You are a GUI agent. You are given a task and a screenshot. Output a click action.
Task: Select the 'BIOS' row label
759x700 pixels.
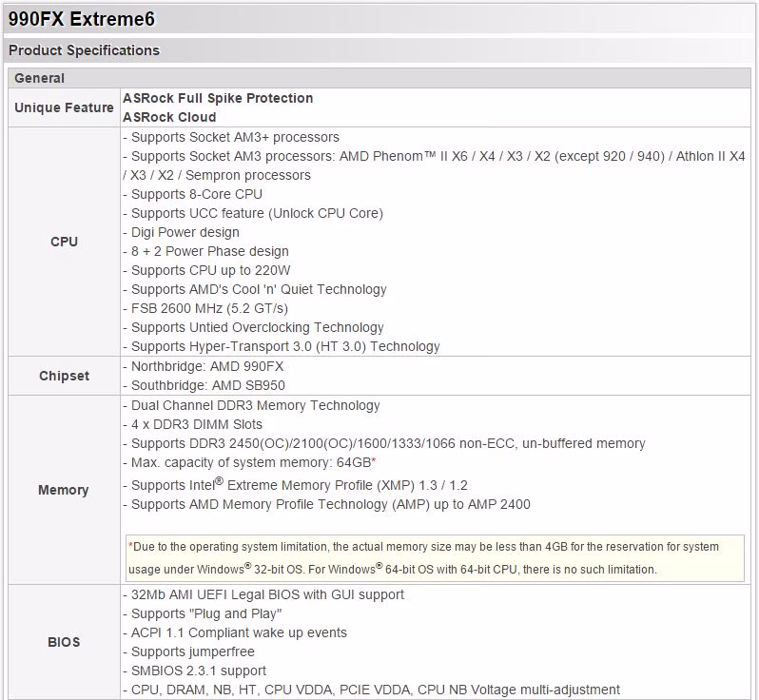tap(64, 642)
